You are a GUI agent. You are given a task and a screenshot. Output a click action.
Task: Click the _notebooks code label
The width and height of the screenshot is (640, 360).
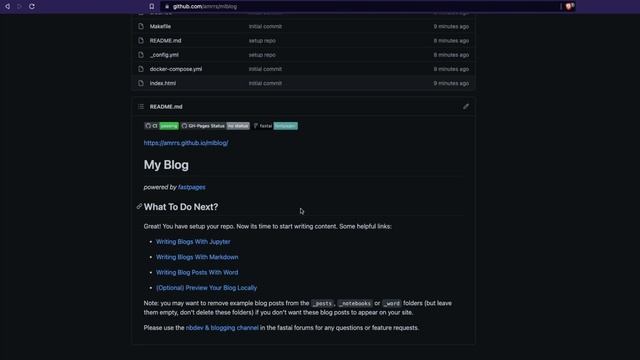[x=355, y=303]
